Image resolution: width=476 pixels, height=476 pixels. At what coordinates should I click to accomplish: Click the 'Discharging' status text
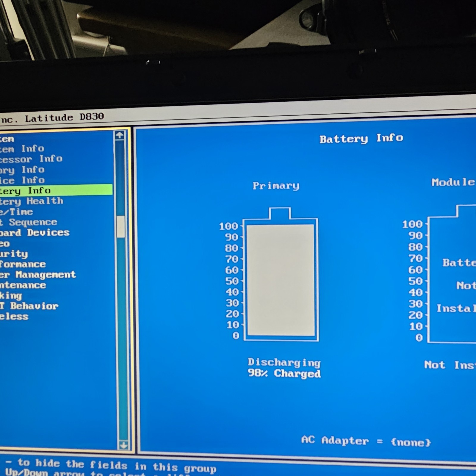[x=284, y=362]
